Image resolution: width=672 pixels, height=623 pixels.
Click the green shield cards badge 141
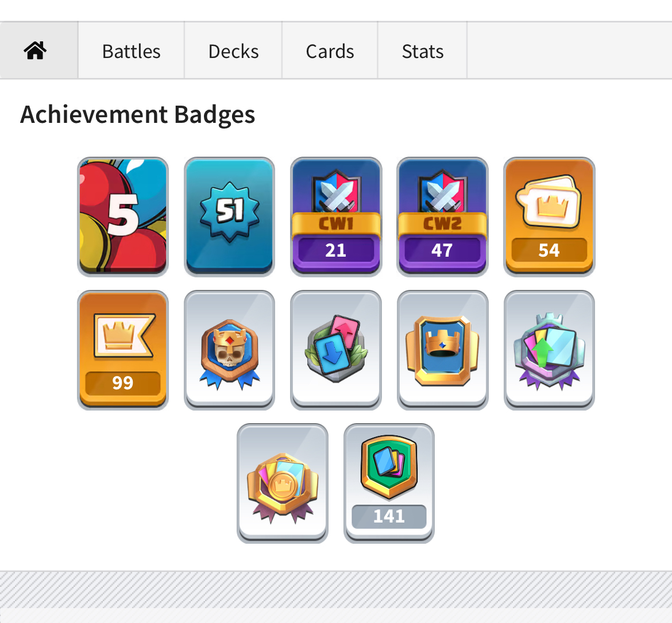tap(389, 483)
